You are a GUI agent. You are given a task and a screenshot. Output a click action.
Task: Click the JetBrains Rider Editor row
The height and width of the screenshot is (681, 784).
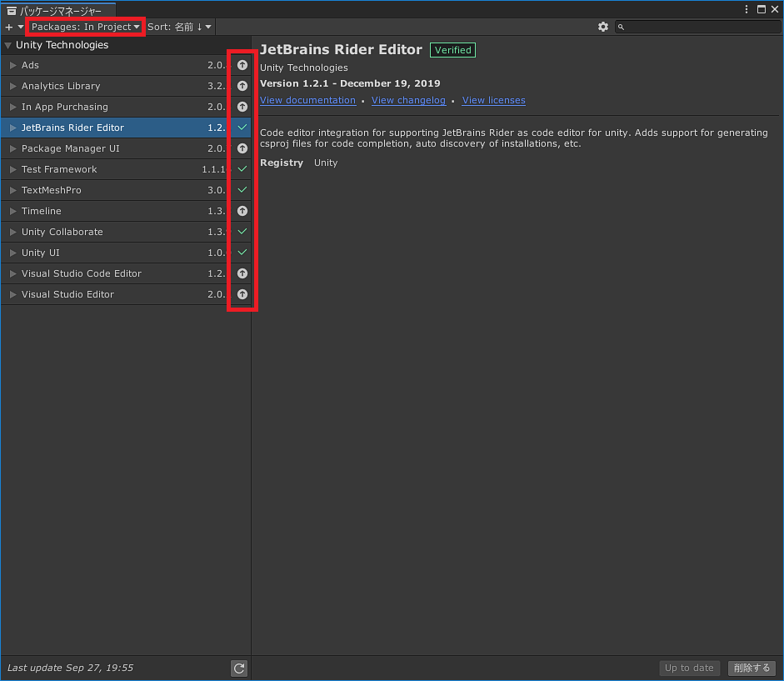[126, 128]
